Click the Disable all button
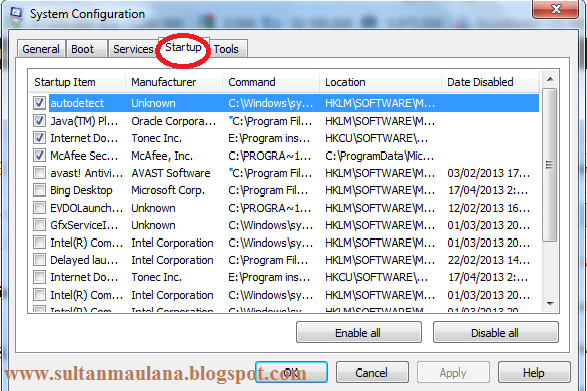The image size is (587, 391). pos(496,333)
